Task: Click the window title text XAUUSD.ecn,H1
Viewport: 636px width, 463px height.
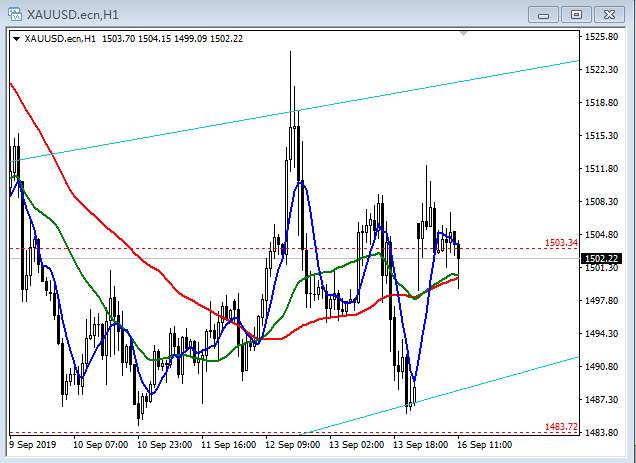Action: [73, 15]
